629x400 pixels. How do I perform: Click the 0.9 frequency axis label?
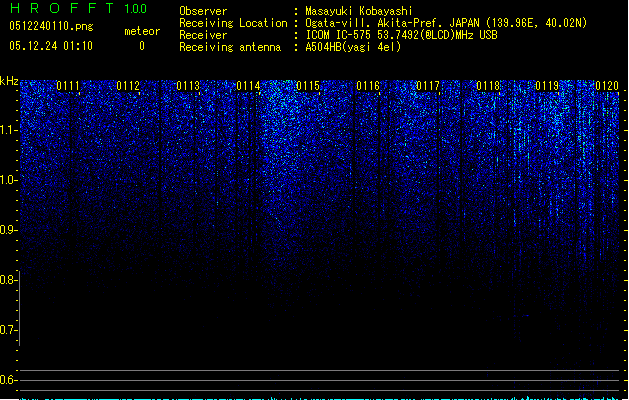(x=8, y=230)
